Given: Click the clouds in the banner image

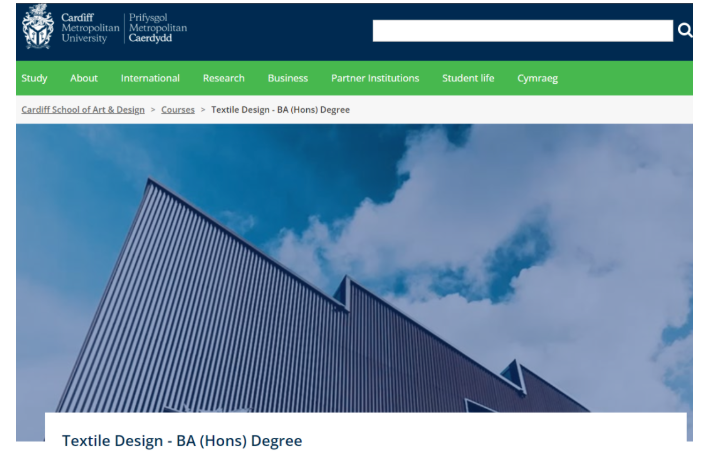Looking at the screenshot, I should [x=560, y=220].
